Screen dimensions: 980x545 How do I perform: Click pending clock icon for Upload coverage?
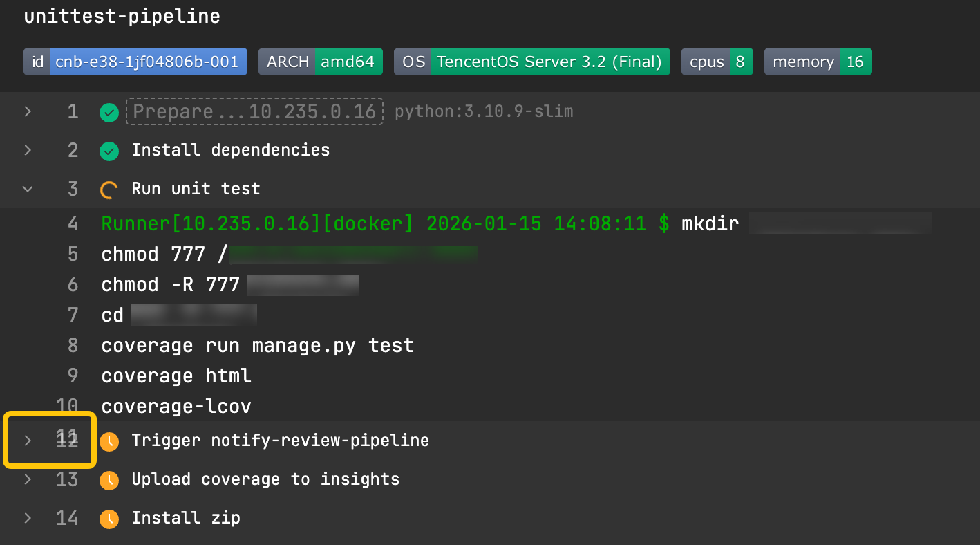click(x=109, y=480)
